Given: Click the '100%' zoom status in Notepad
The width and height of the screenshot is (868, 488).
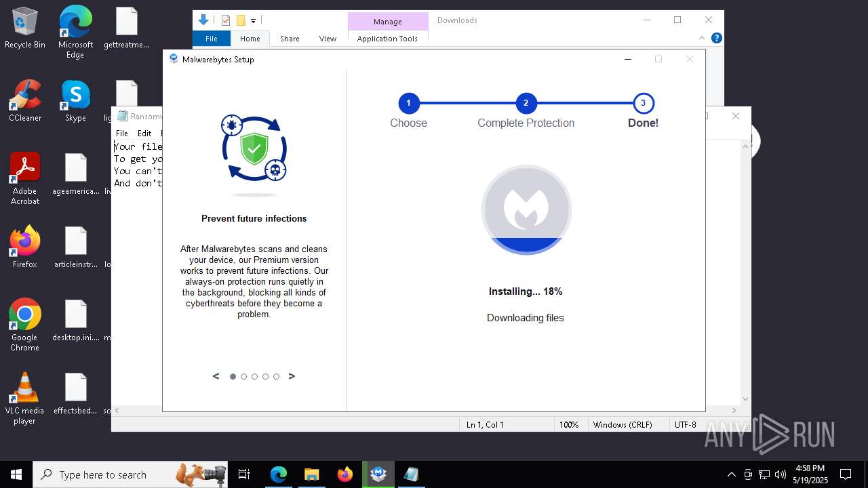Looking at the screenshot, I should point(569,425).
